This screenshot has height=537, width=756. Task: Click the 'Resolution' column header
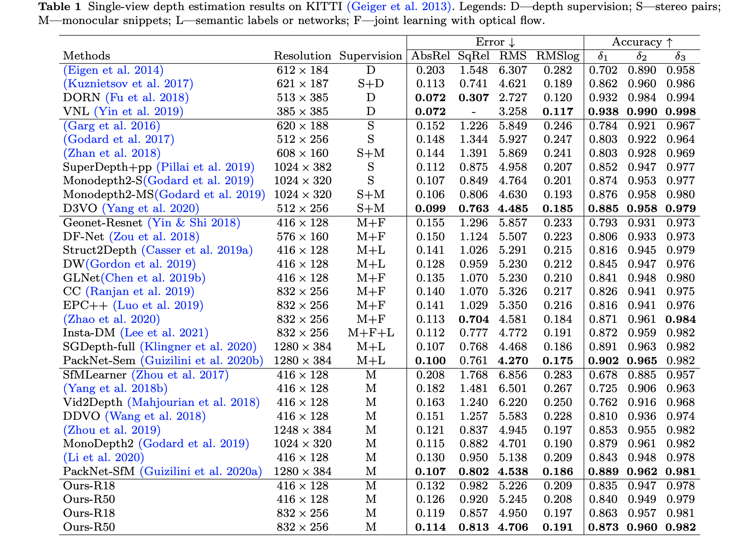(x=302, y=56)
